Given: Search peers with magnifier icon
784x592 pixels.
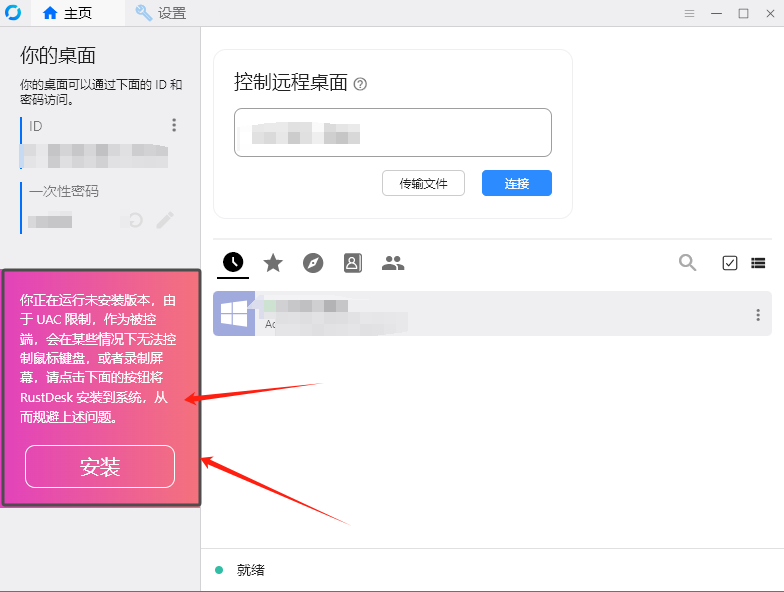Looking at the screenshot, I should 688,262.
